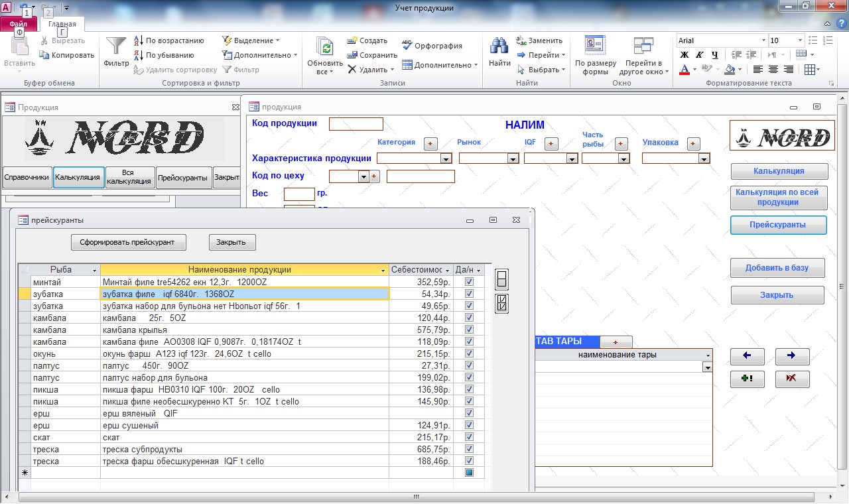This screenshot has height=504, width=849.
Task: Switch to the Главная ribbon tab
Action: point(62,24)
